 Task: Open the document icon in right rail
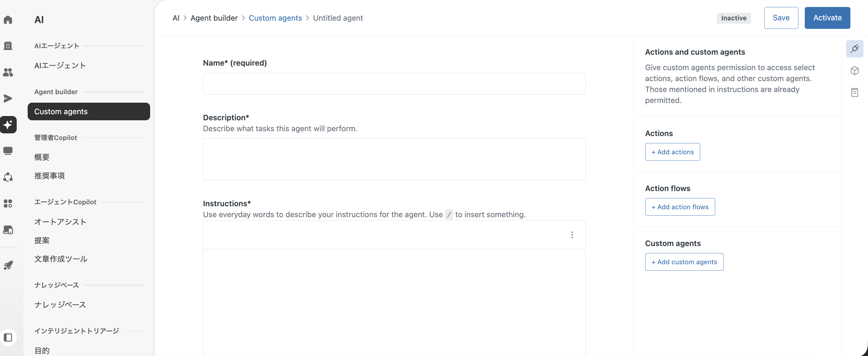tap(855, 92)
